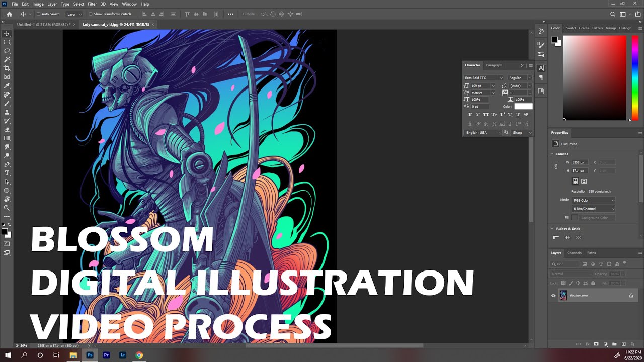The height and width of the screenshot is (362, 644).
Task: Click the Delete layer trash icon
Action: [632, 344]
